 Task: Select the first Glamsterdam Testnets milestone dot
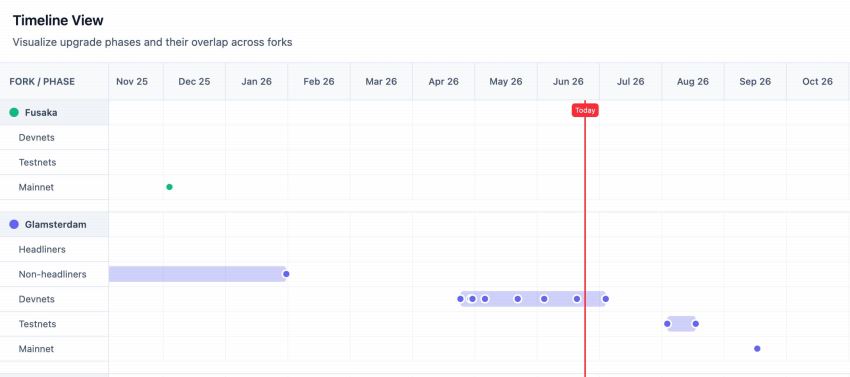[x=667, y=324]
